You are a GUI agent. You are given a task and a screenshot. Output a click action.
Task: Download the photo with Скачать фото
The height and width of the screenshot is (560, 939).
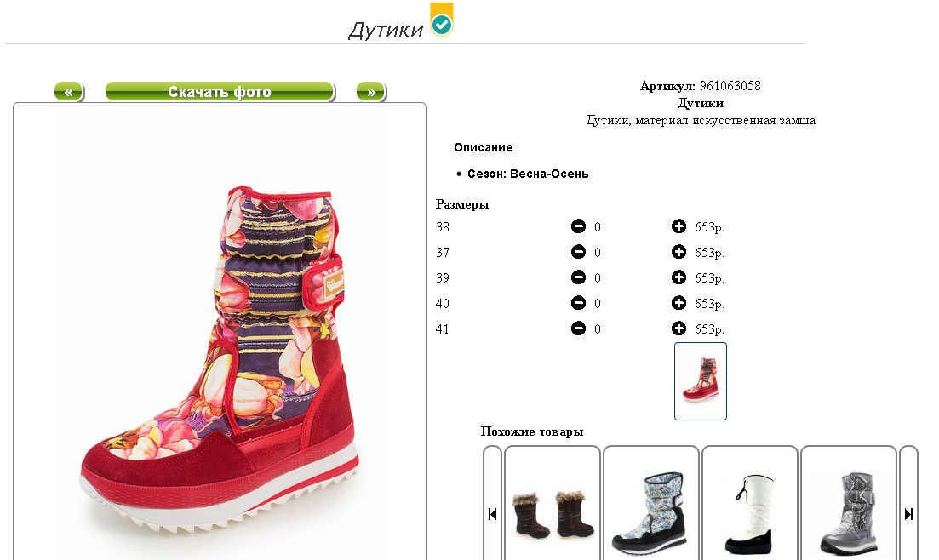click(x=220, y=92)
